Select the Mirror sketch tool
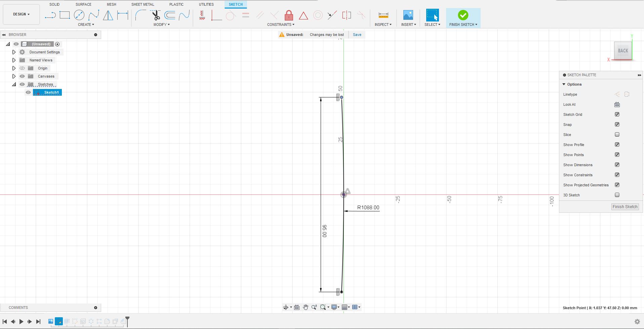Image resolution: width=644 pixels, height=329 pixels. coord(108,15)
